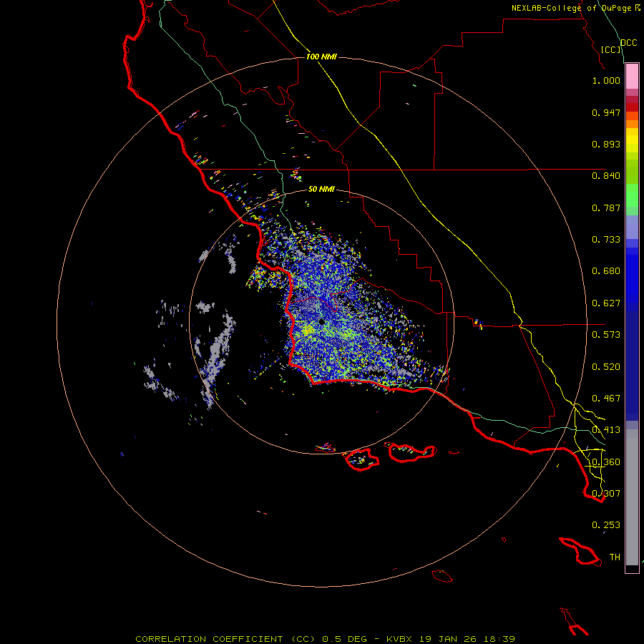Select the 0.573 legend value
This screenshot has width=644, height=644.
606,335
